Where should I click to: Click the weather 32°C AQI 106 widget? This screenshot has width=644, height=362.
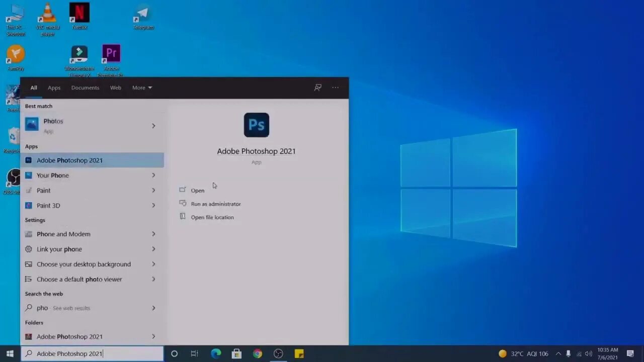[x=523, y=353]
